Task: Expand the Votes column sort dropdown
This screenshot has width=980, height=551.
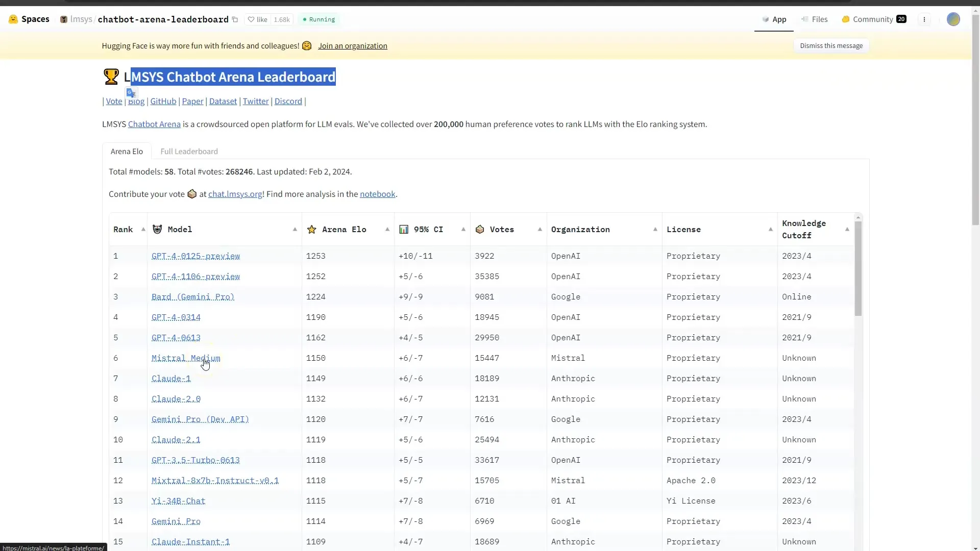Action: 540,229
